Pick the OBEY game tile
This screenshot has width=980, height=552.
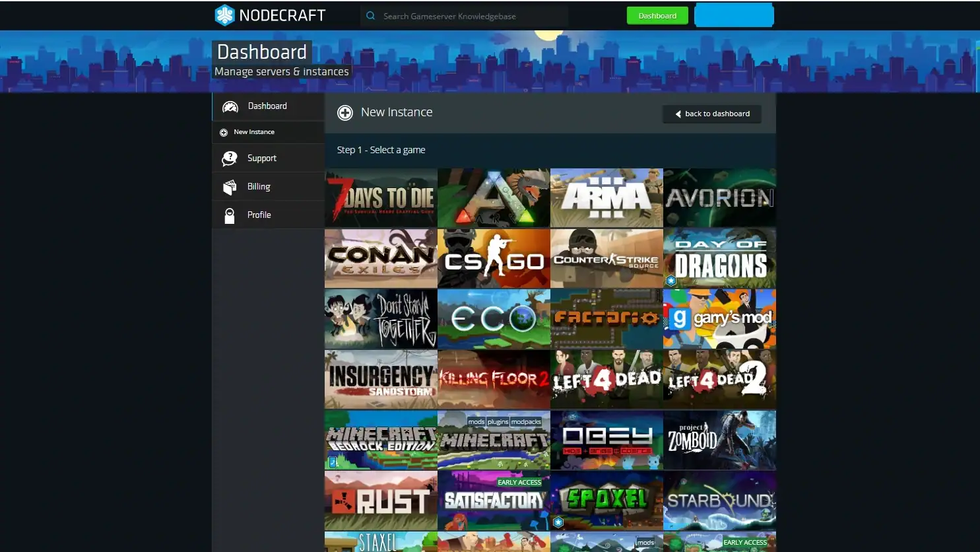606,440
